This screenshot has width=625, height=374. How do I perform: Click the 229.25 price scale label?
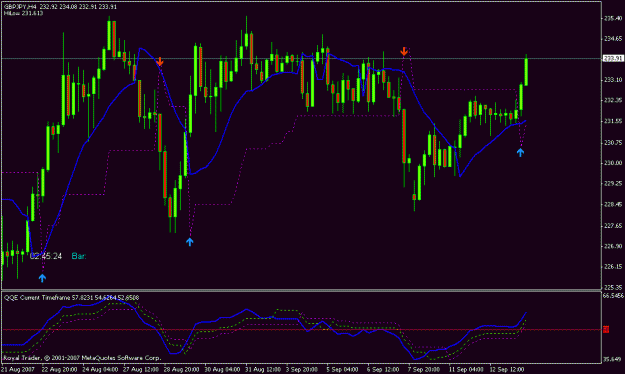tap(613, 183)
